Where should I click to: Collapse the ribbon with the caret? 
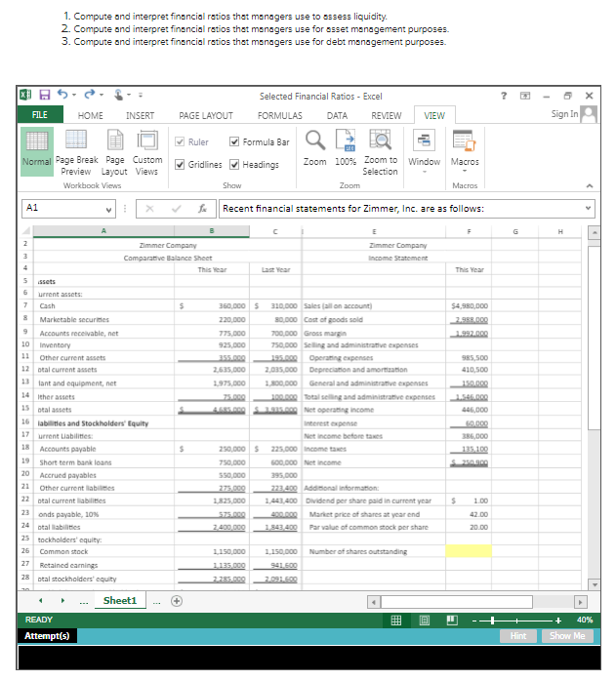pos(590,186)
